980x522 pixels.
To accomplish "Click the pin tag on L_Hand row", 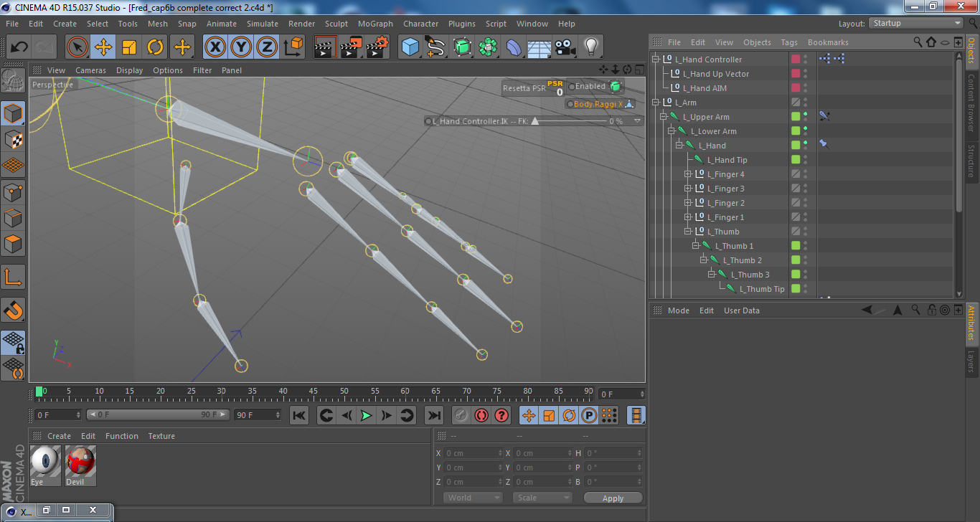I will click(x=824, y=145).
